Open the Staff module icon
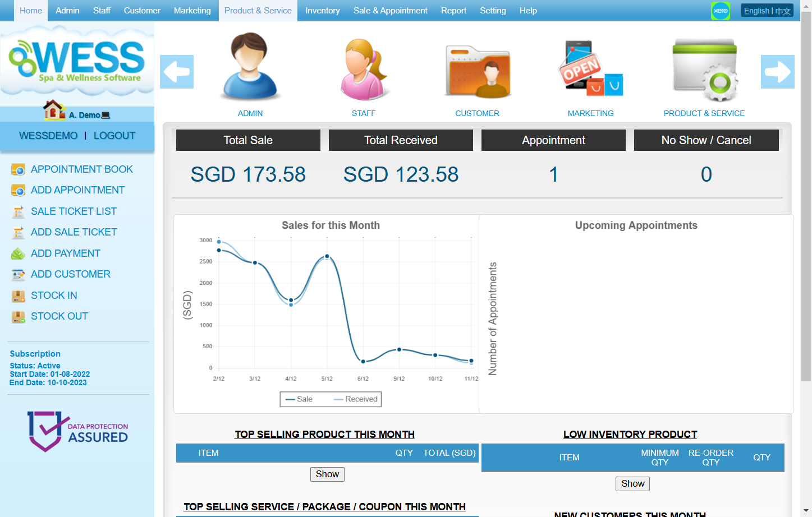 point(364,70)
